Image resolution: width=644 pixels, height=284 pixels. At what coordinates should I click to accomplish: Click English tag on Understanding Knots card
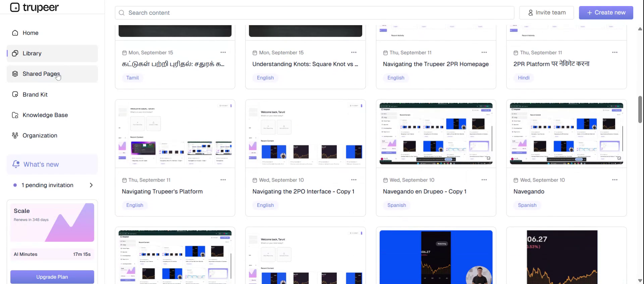point(265,78)
